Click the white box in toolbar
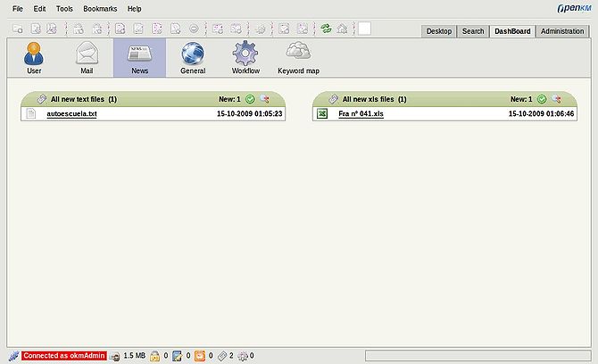Viewport: 598px width, 364px height. click(x=364, y=29)
